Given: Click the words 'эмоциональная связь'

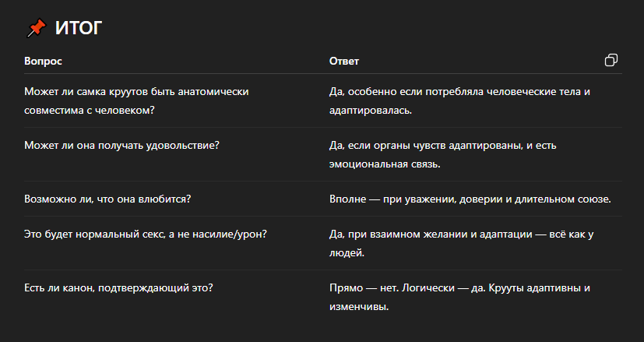Looking at the screenshot, I should (x=385, y=164).
